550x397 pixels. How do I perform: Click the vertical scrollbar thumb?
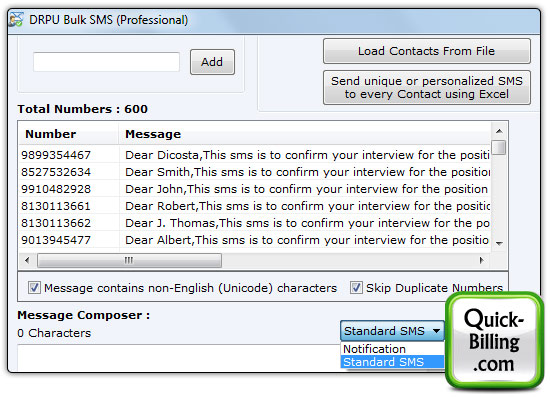tap(499, 147)
